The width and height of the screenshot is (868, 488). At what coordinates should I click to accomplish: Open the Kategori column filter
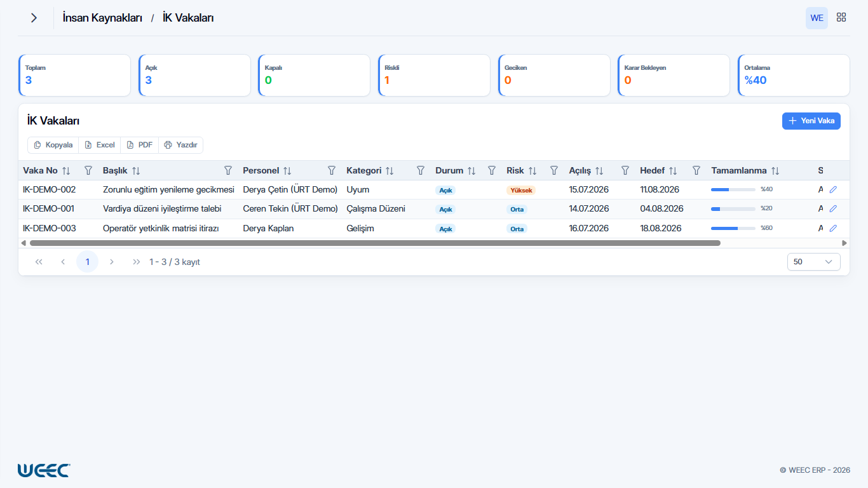420,170
